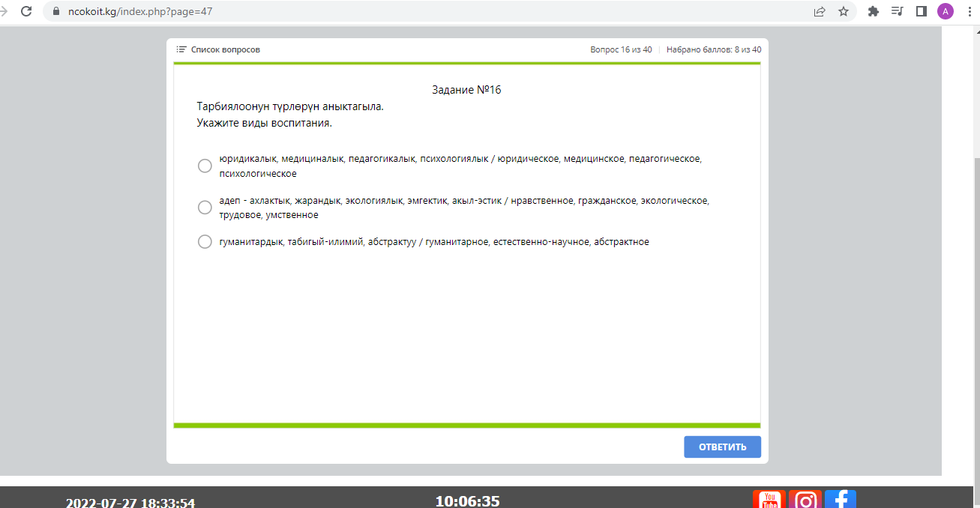
Task: Open the Chrome three-dot menu
Action: click(970, 11)
